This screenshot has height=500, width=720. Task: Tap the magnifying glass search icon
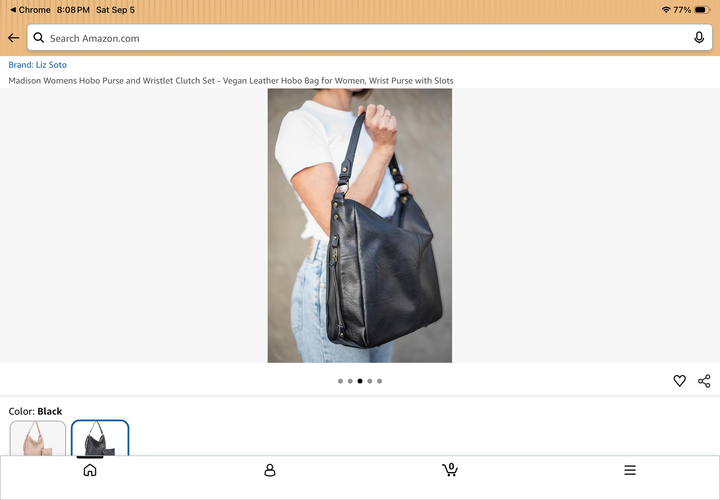pos(39,38)
